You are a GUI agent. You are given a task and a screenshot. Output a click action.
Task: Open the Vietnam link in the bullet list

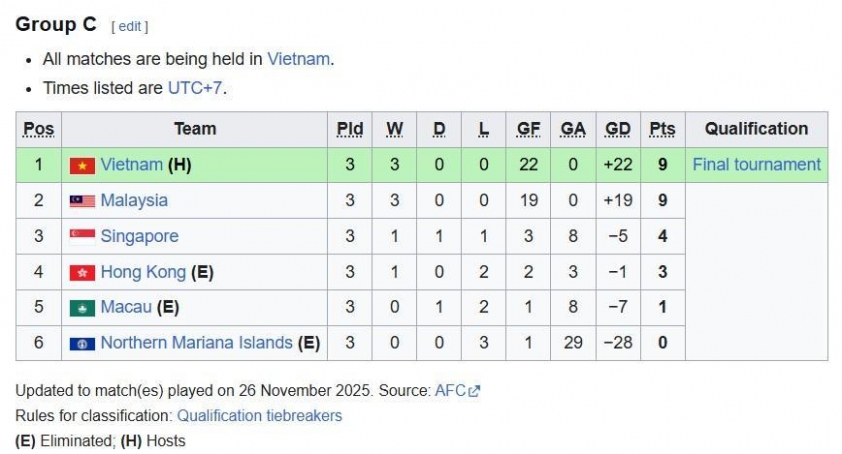pos(298,59)
